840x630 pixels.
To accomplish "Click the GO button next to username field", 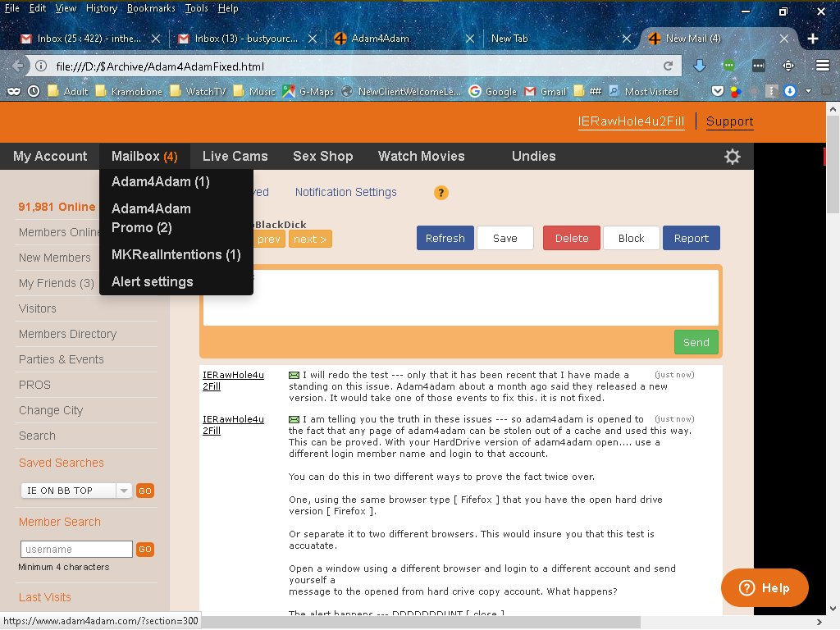I will pos(145,549).
